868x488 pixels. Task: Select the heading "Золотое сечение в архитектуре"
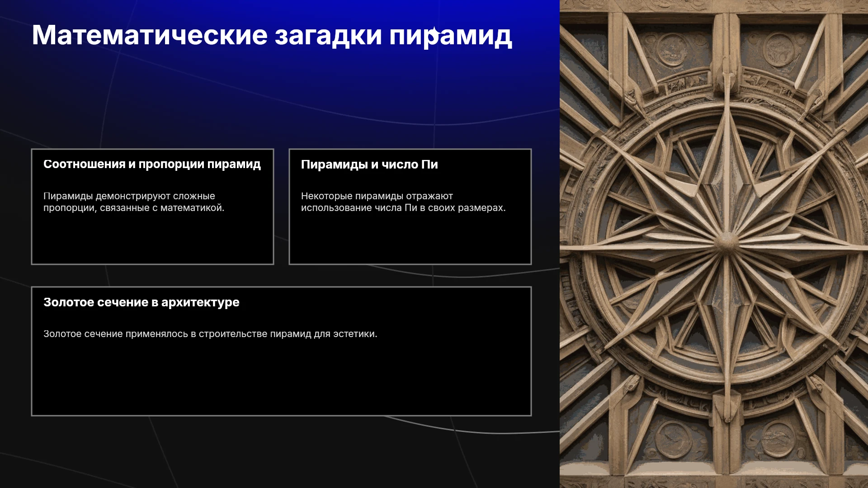click(142, 302)
